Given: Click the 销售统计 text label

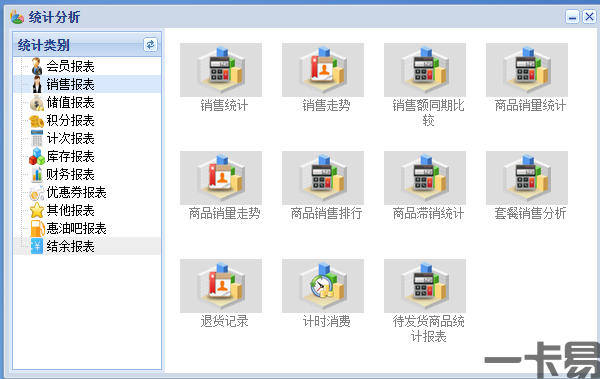Looking at the screenshot, I should (x=224, y=105).
